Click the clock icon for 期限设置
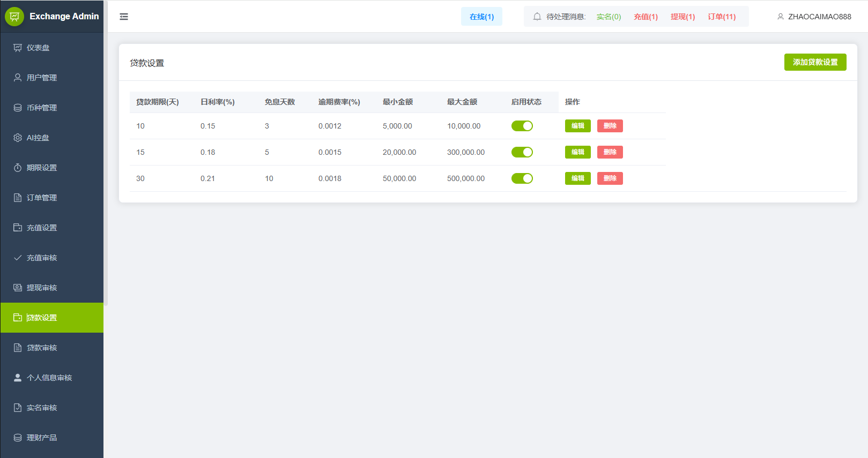 pyautogui.click(x=18, y=168)
